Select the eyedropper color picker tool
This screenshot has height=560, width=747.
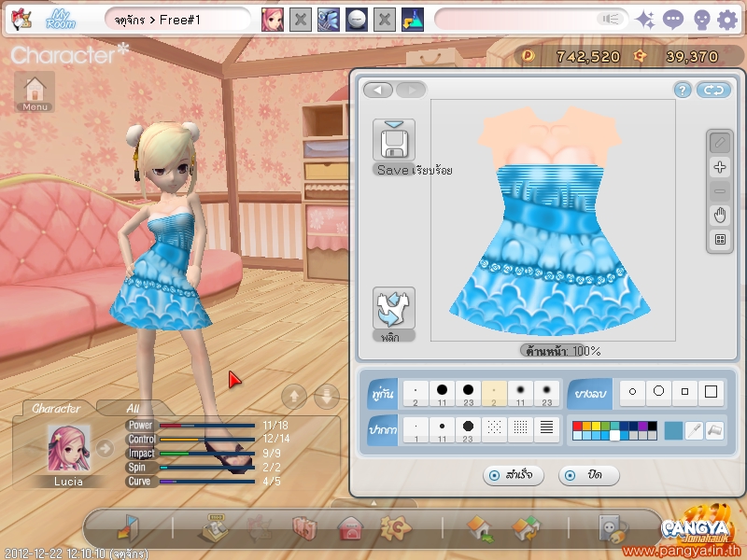click(695, 430)
